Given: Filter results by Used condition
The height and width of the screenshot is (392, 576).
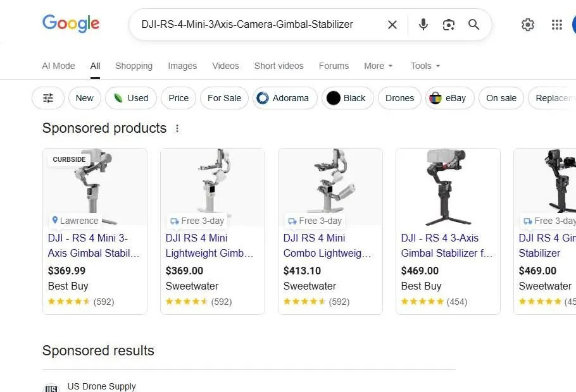Looking at the screenshot, I should (x=130, y=98).
